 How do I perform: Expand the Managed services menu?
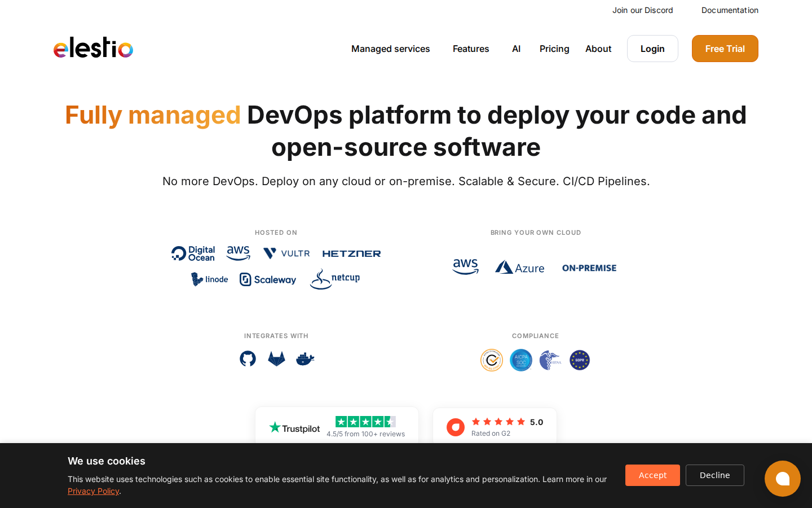(390, 49)
